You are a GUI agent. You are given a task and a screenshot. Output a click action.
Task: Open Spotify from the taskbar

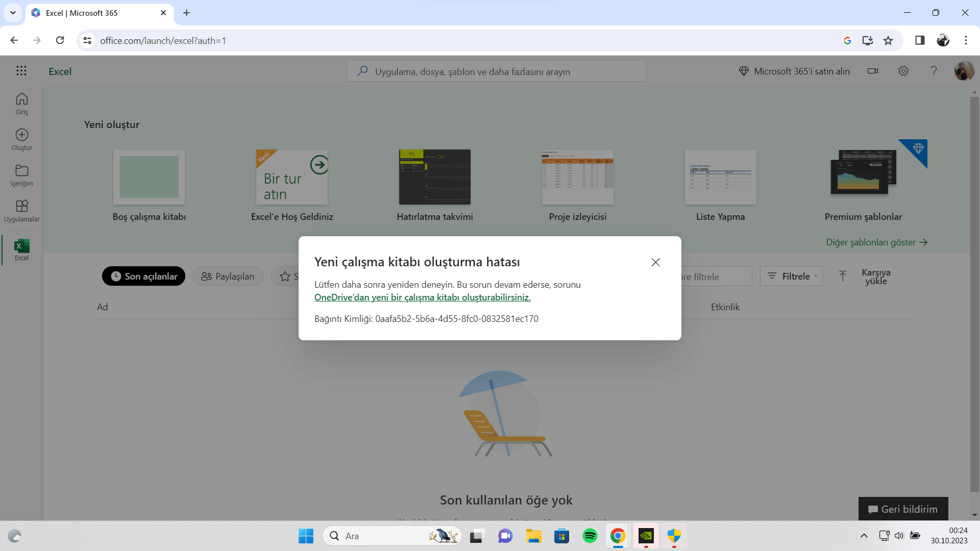tap(590, 536)
